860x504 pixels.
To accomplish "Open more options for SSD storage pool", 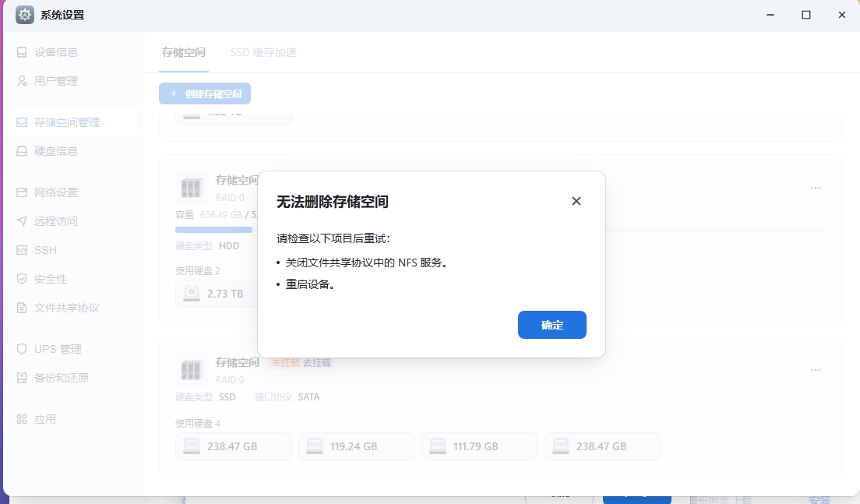I will (x=816, y=370).
